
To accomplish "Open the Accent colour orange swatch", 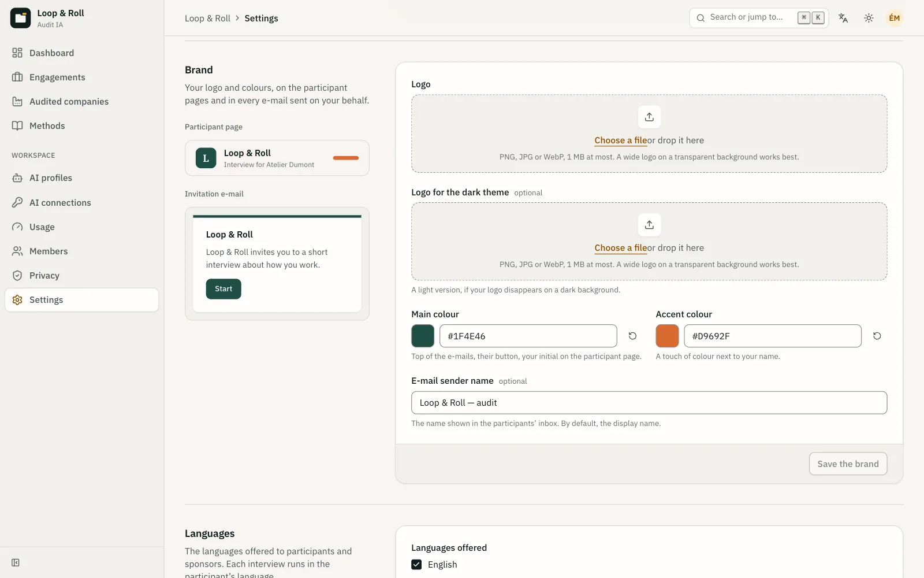I will [667, 336].
